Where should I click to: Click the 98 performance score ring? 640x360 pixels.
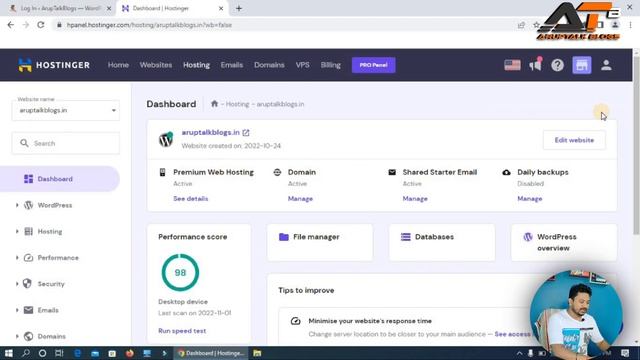180,272
